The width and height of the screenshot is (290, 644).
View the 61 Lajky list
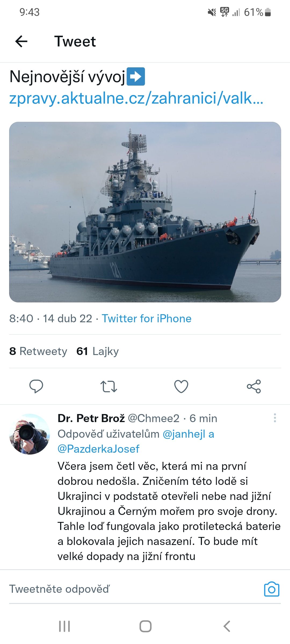97,351
